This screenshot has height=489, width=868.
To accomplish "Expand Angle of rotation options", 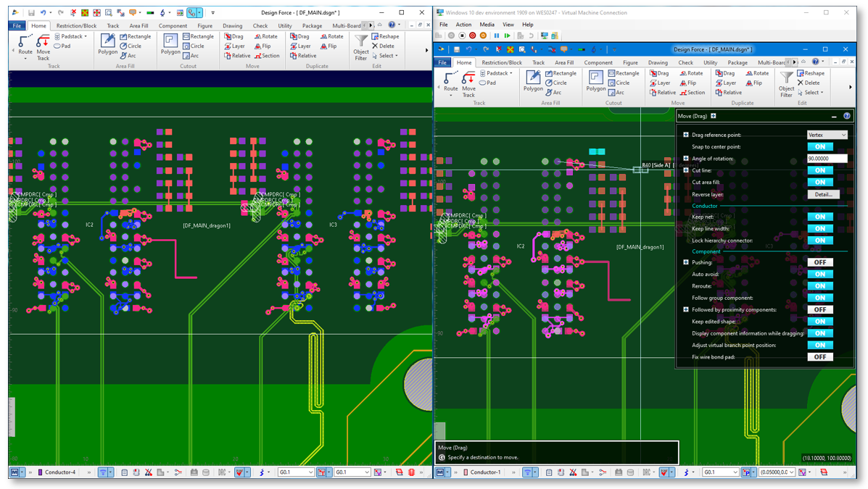I will click(686, 158).
